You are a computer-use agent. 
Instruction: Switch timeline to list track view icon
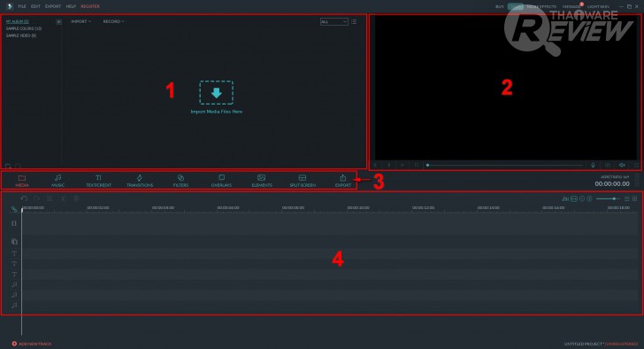[626, 198]
